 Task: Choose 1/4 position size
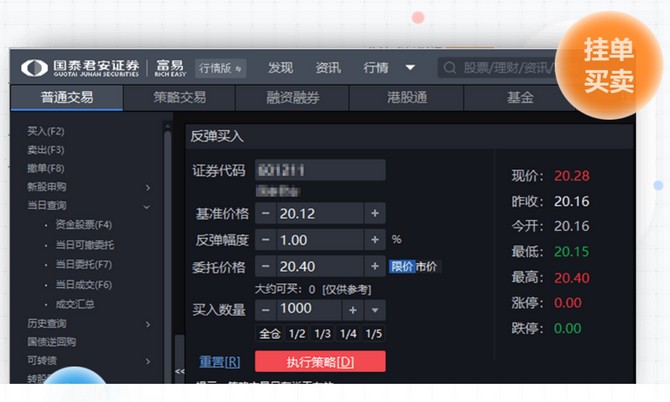click(x=348, y=334)
